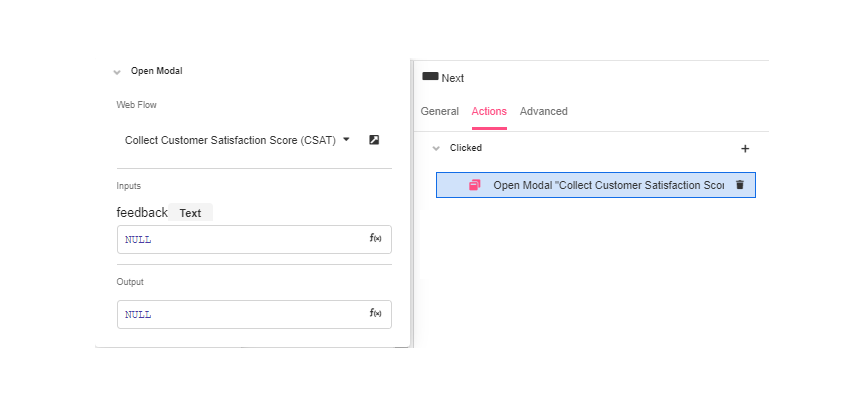Click the feedback input label
The height and width of the screenshot is (406, 868).
pyautogui.click(x=142, y=213)
